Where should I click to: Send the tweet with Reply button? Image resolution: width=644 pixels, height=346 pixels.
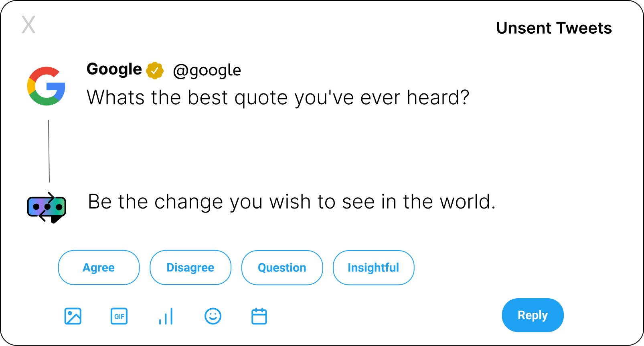(533, 315)
